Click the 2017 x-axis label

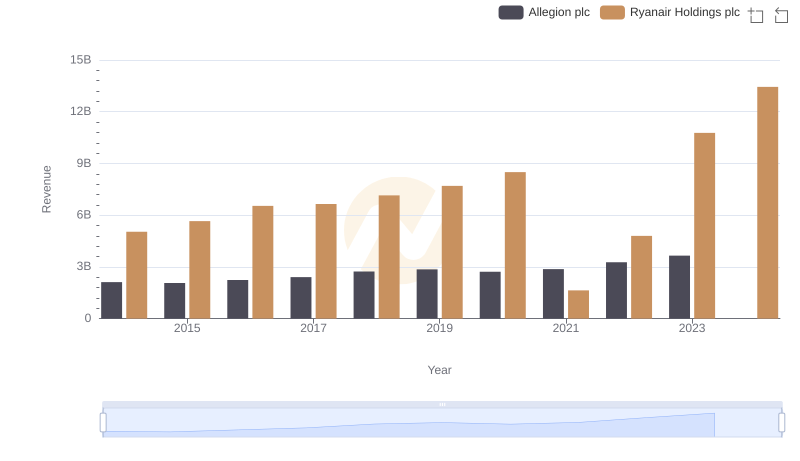tap(313, 328)
